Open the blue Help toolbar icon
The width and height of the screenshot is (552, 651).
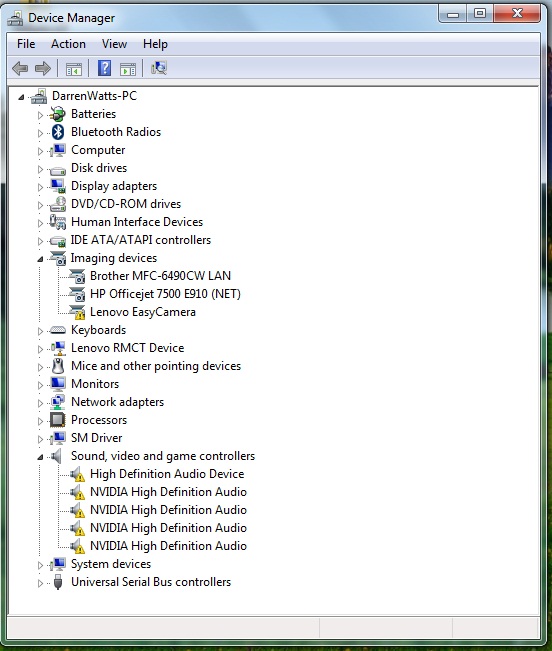(104, 68)
